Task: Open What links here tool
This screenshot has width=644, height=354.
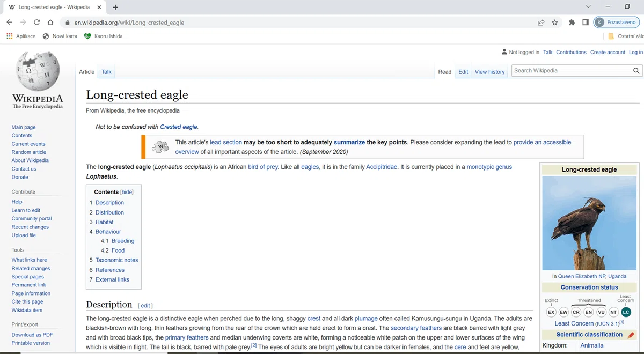Action: tap(30, 260)
